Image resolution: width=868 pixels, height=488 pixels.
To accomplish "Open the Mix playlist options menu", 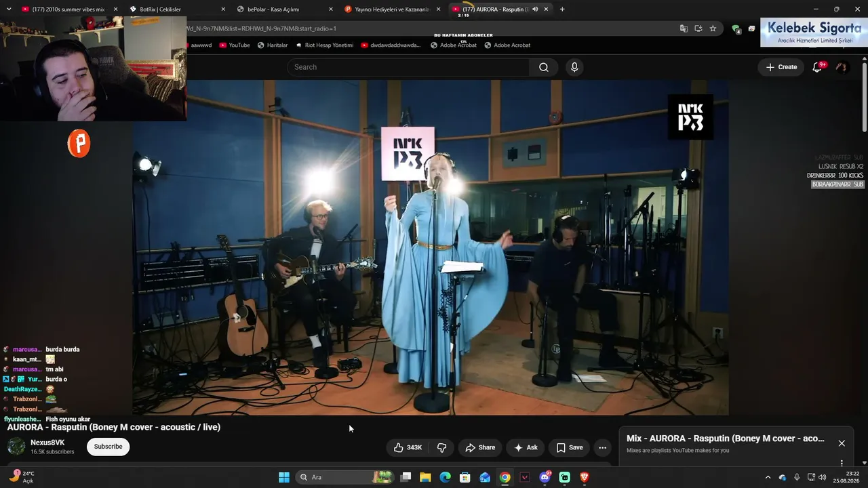I will pyautogui.click(x=842, y=464).
